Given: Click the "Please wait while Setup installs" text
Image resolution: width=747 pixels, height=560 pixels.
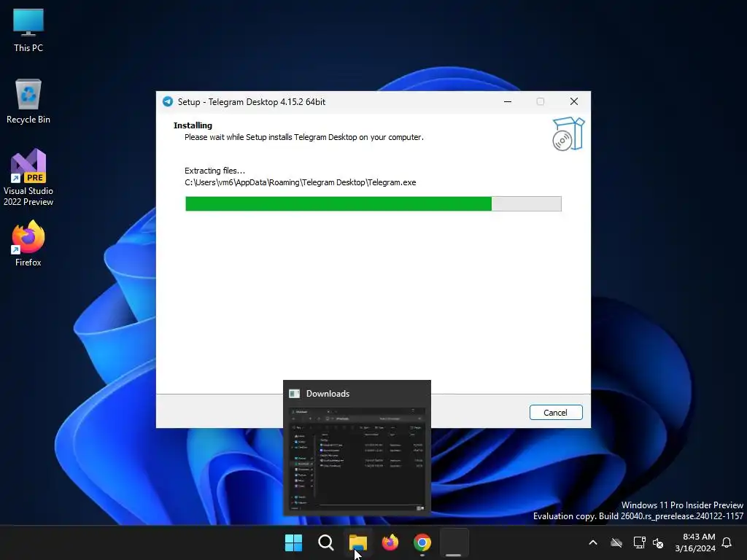Looking at the screenshot, I should coord(304,137).
